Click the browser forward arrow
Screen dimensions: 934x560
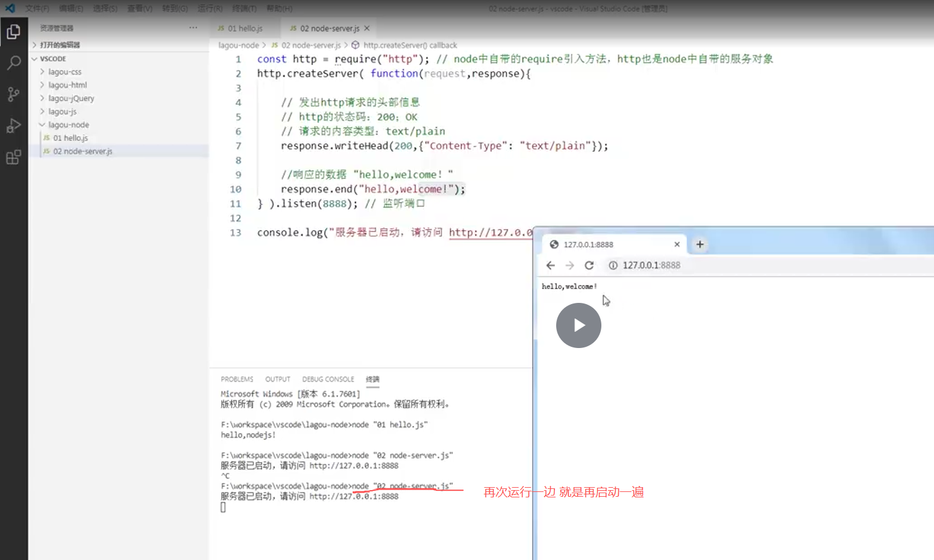pyautogui.click(x=569, y=266)
